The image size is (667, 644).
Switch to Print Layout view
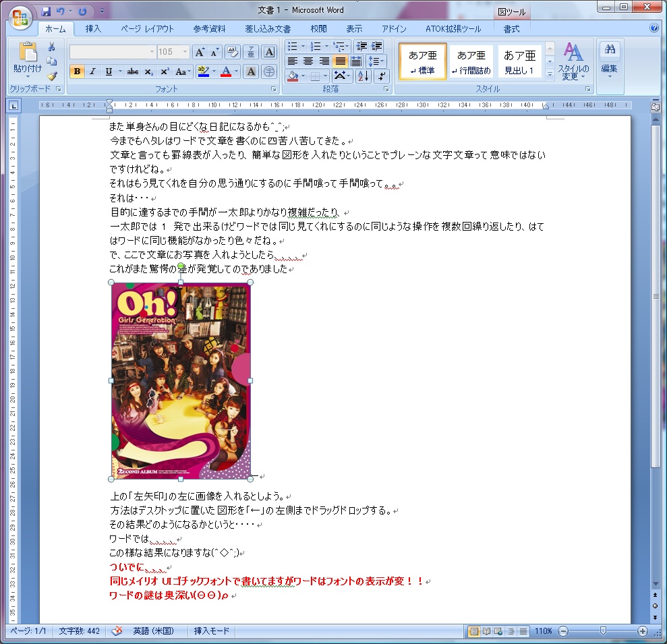pyautogui.click(x=474, y=632)
